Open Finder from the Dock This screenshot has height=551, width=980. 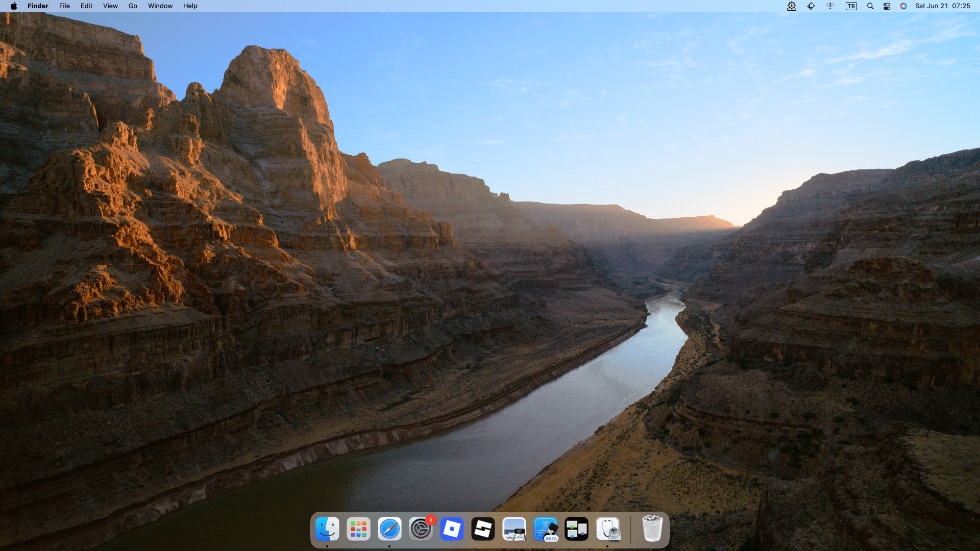tap(327, 530)
